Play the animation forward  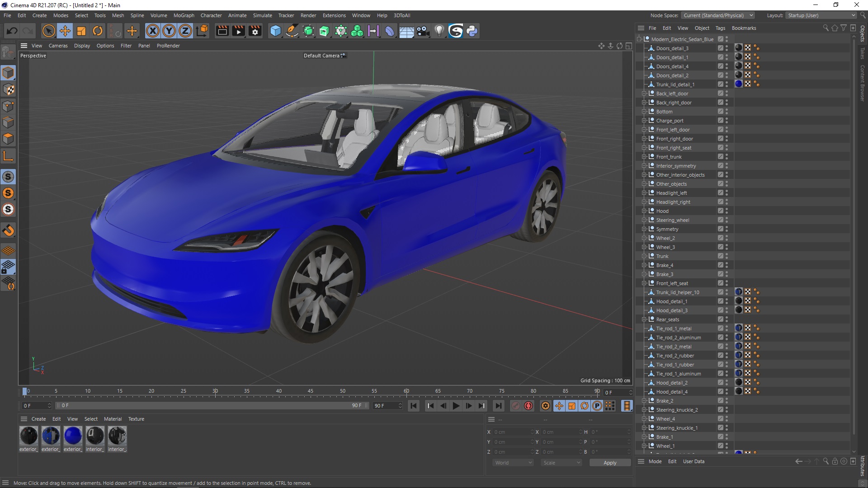pos(456,406)
